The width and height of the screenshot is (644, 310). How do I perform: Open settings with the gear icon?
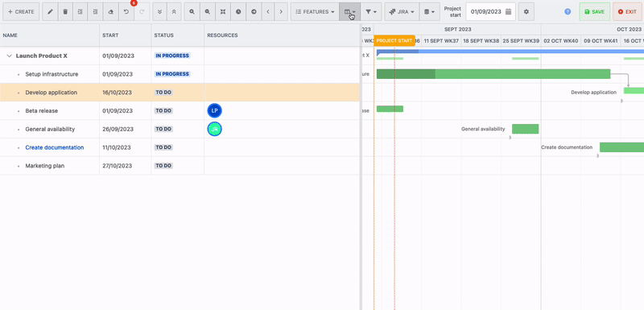(x=526, y=12)
